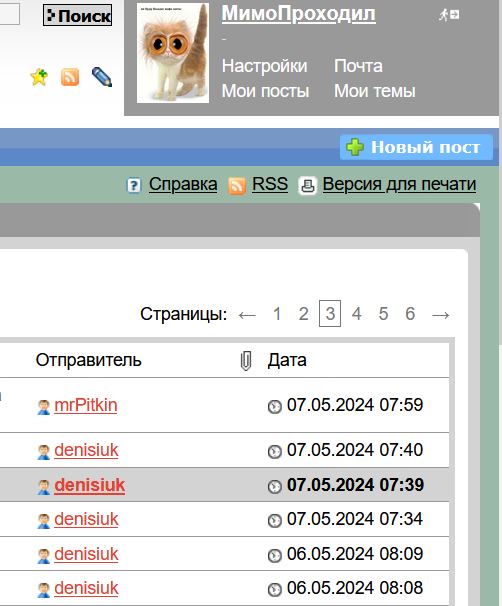Go to previous page with left arrow
The height and width of the screenshot is (606, 502).
click(247, 315)
